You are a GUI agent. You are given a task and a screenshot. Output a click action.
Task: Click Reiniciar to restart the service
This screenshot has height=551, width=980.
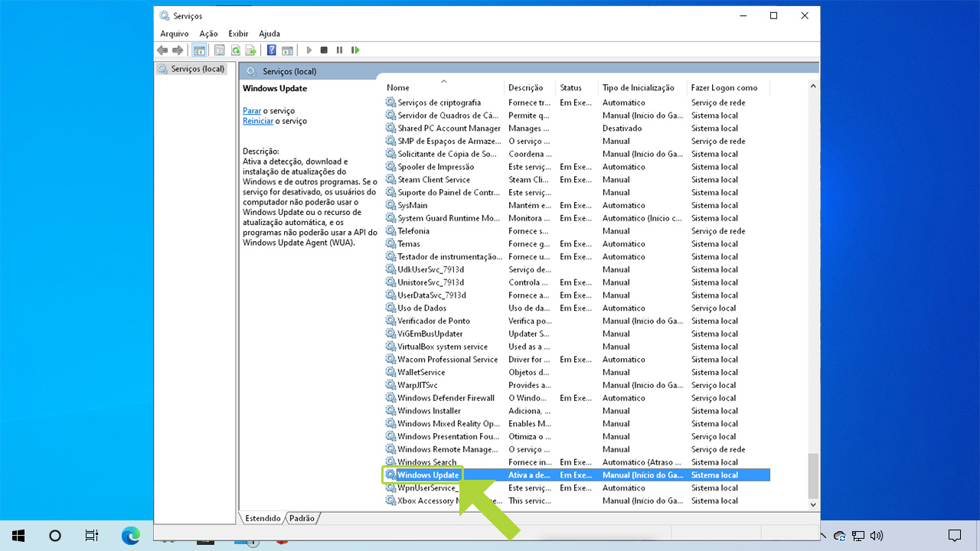(258, 121)
